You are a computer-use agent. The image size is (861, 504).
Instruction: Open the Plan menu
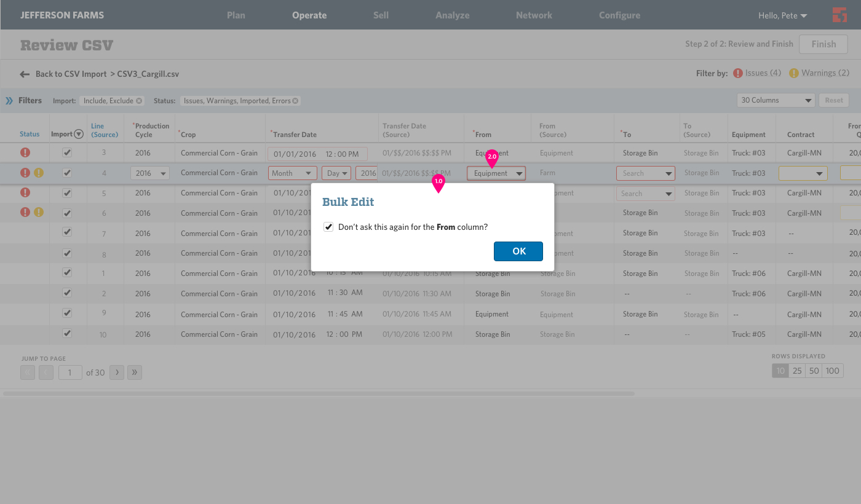236,15
